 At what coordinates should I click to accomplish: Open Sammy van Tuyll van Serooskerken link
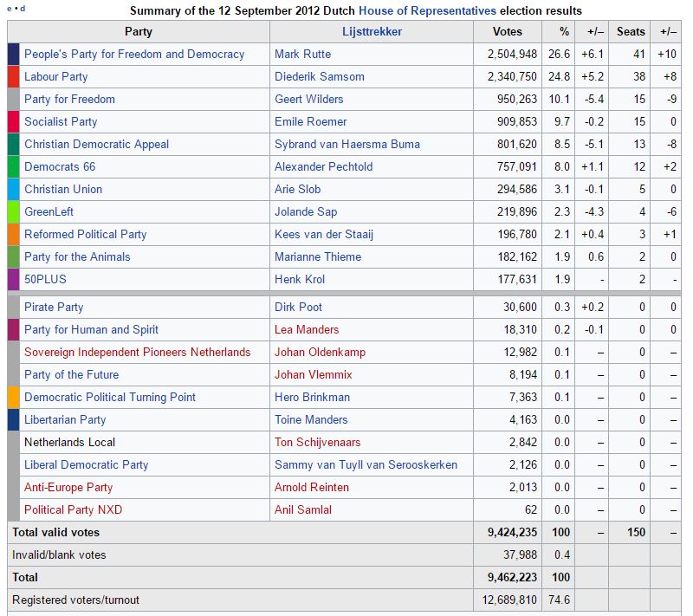point(366,465)
